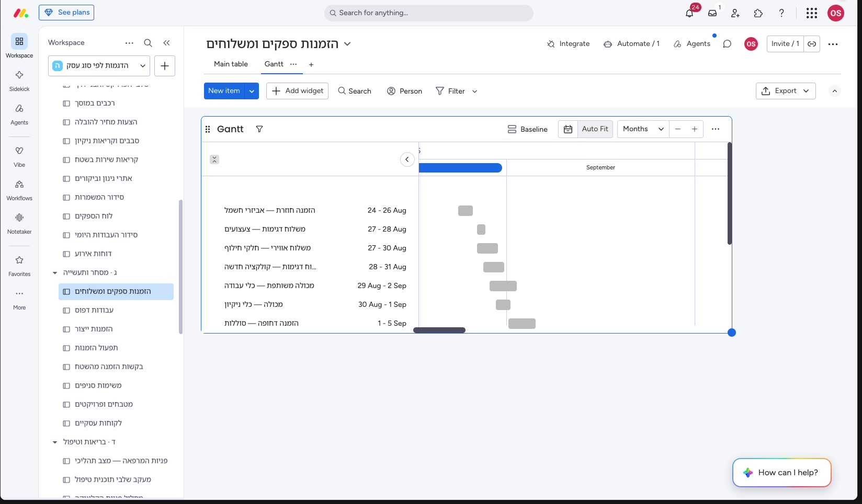This screenshot has height=504, width=862.
Task: Switch to the Main table tab
Action: click(231, 64)
